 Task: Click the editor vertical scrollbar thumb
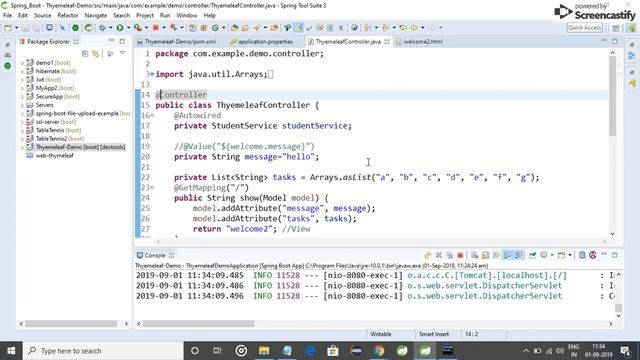coord(612,96)
